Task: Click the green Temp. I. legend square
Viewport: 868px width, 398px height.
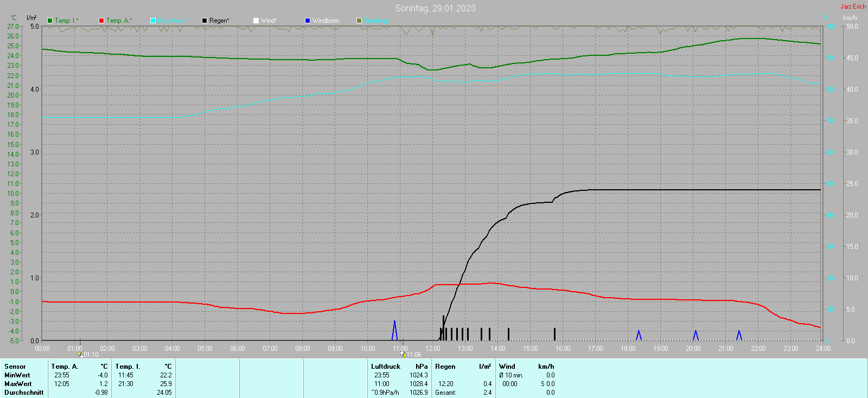Action: 50,21
